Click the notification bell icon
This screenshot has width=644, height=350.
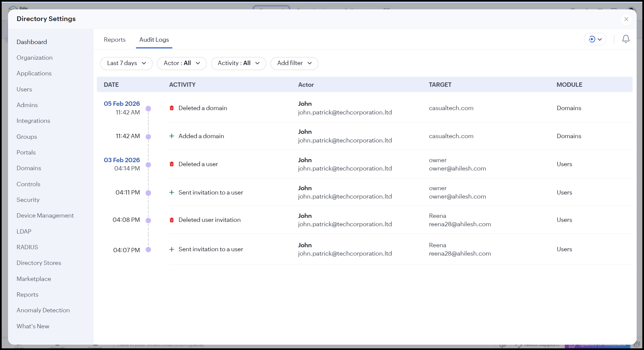(626, 39)
